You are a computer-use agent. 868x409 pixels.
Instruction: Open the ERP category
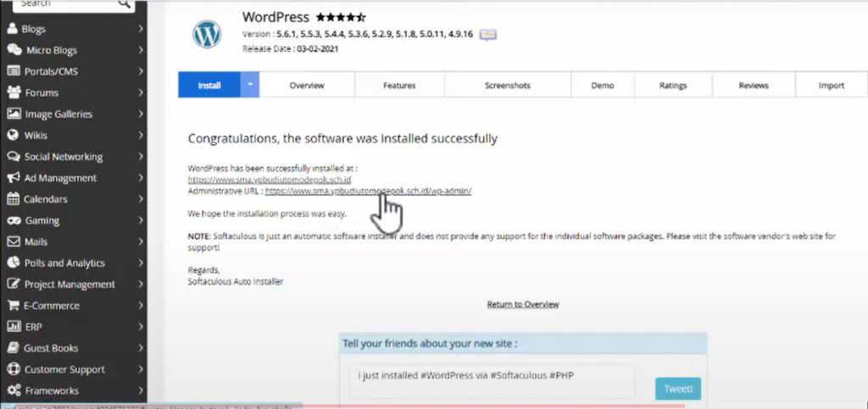[x=74, y=327]
